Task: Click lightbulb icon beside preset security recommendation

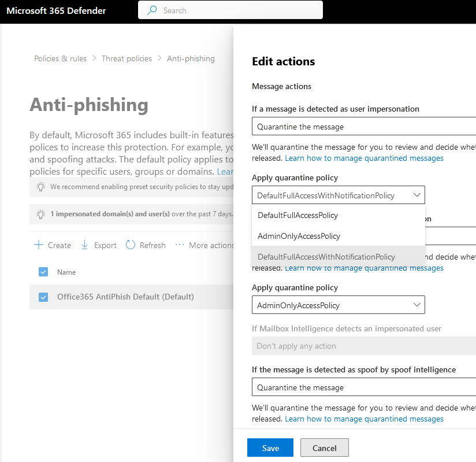Action: point(40,187)
